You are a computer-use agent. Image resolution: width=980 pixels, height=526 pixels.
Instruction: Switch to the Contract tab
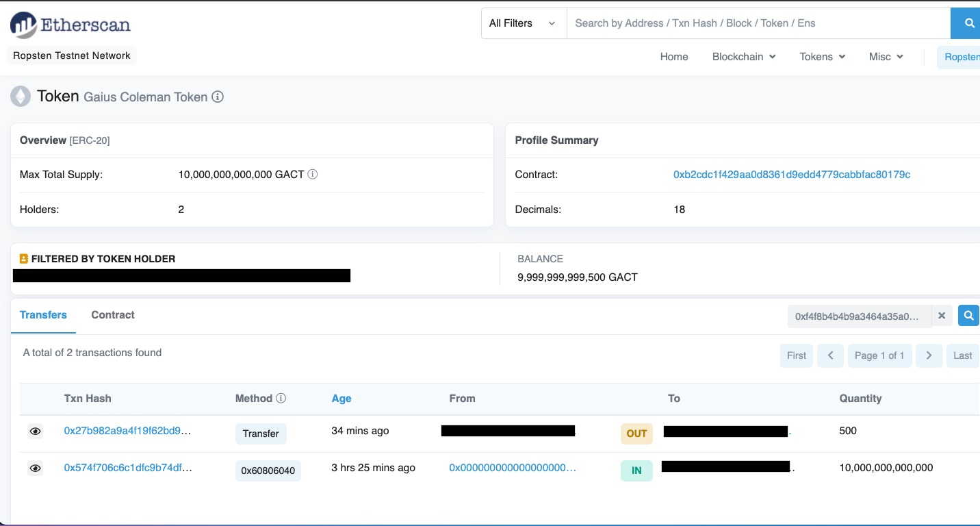click(x=113, y=315)
